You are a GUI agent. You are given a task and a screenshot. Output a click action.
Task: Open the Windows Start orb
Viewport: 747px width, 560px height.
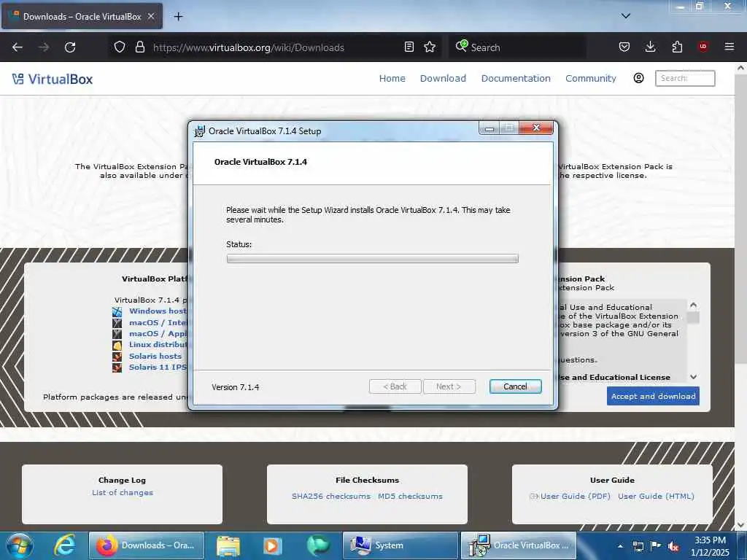click(20, 545)
